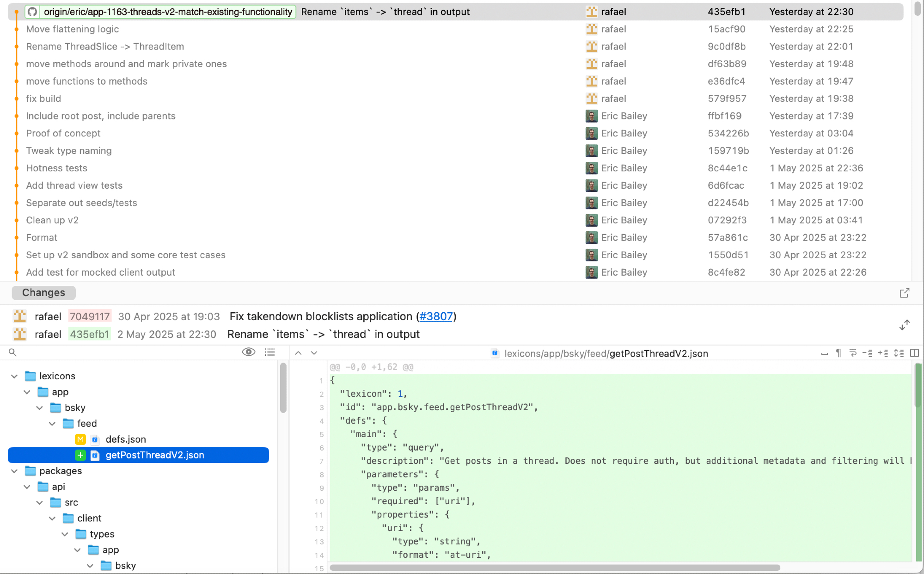Toggle show whitespace characters icon
The height and width of the screenshot is (574, 924).
(824, 353)
